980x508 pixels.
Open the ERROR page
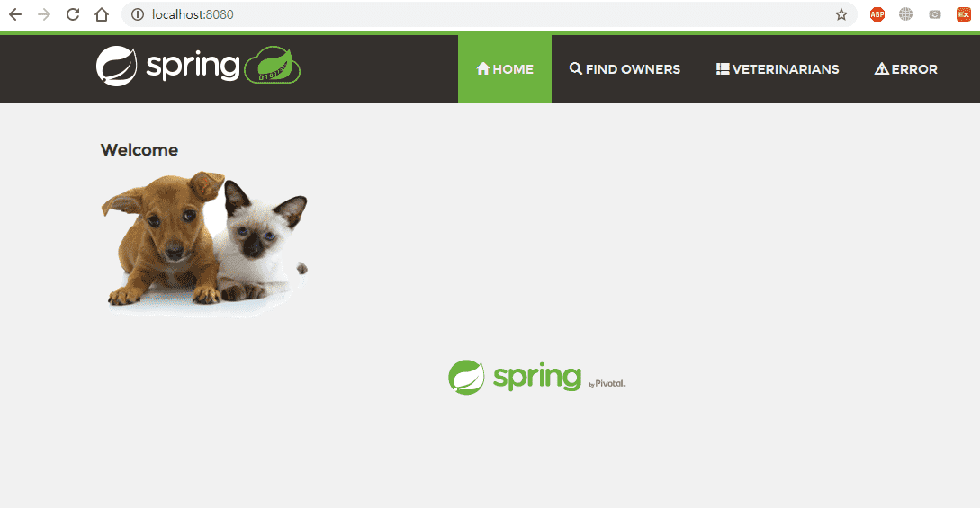click(x=905, y=69)
